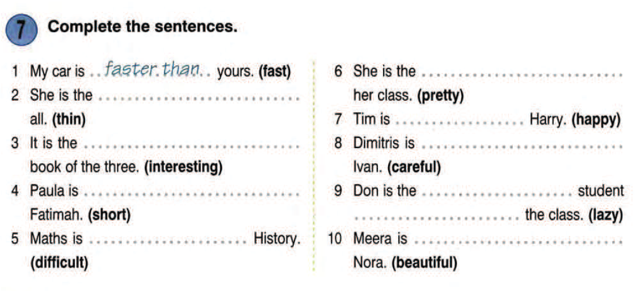Click the blank line in sentence 2
Image resolution: width=644 pixels, height=291 pixels.
(199, 98)
